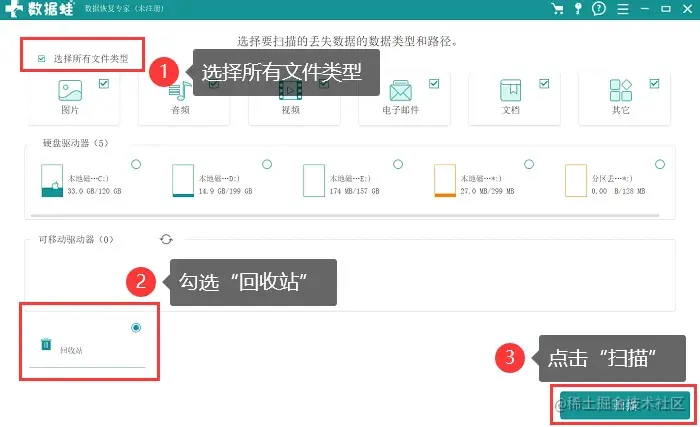Click the 音频 label
Viewport: 700px width, 427px height.
(180, 110)
